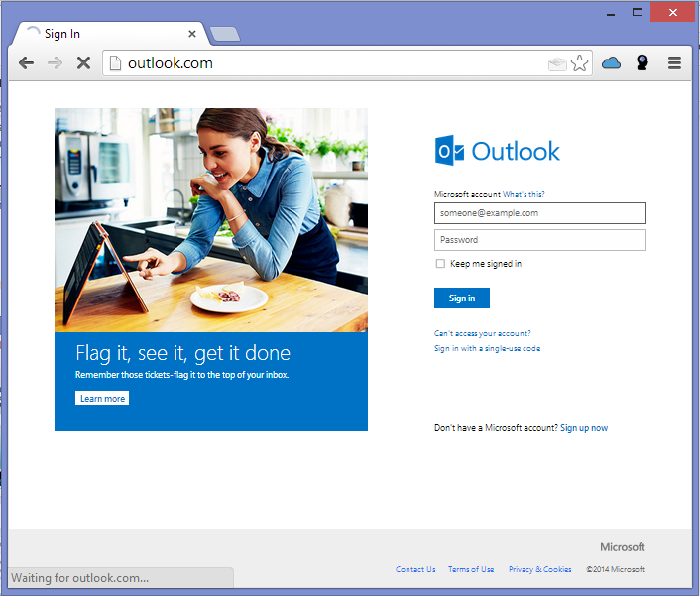Open the Privacy & Cookies footer link
This screenshot has height=596, width=700.
540,569
